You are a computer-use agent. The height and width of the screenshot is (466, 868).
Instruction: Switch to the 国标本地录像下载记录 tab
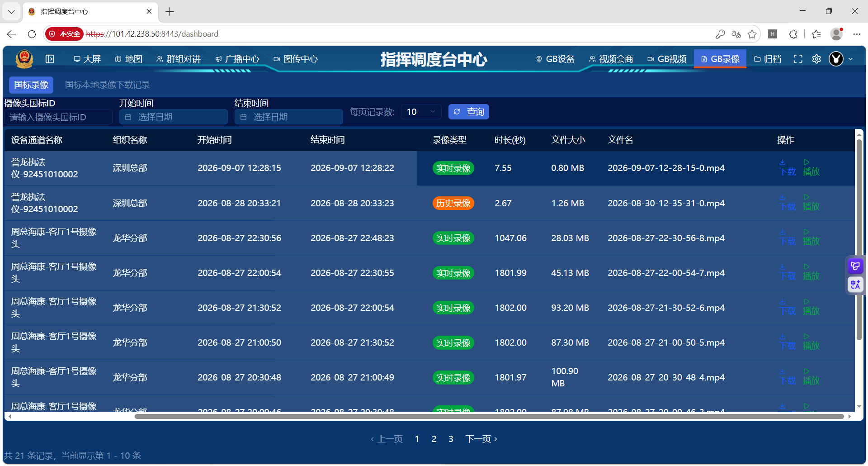click(x=107, y=85)
